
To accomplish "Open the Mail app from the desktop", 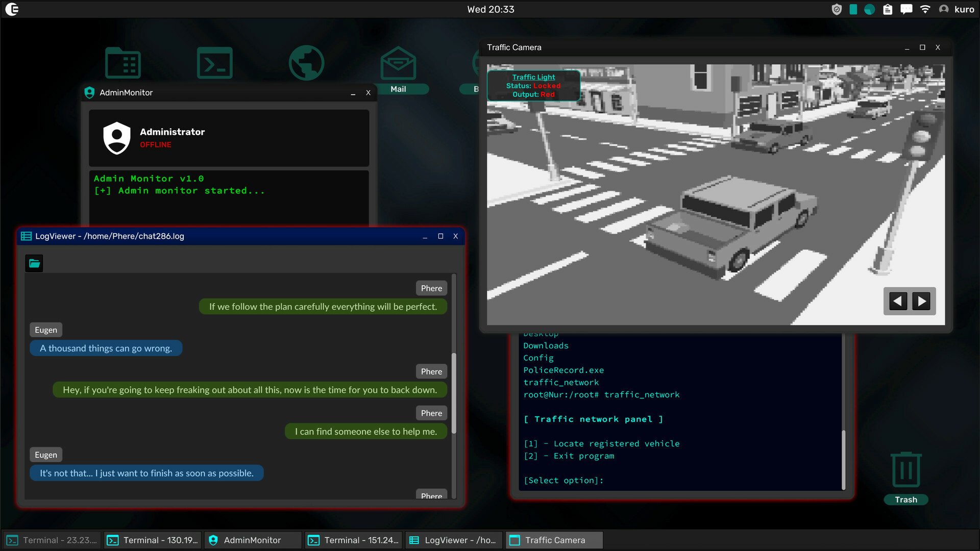I will point(398,62).
